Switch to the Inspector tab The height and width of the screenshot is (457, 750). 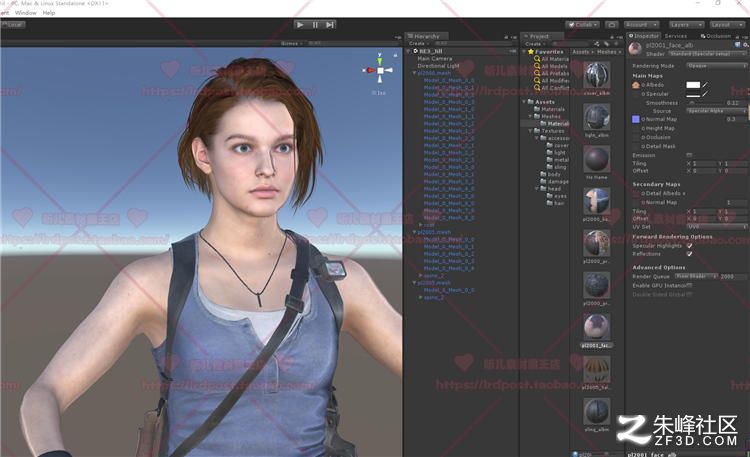pos(644,36)
